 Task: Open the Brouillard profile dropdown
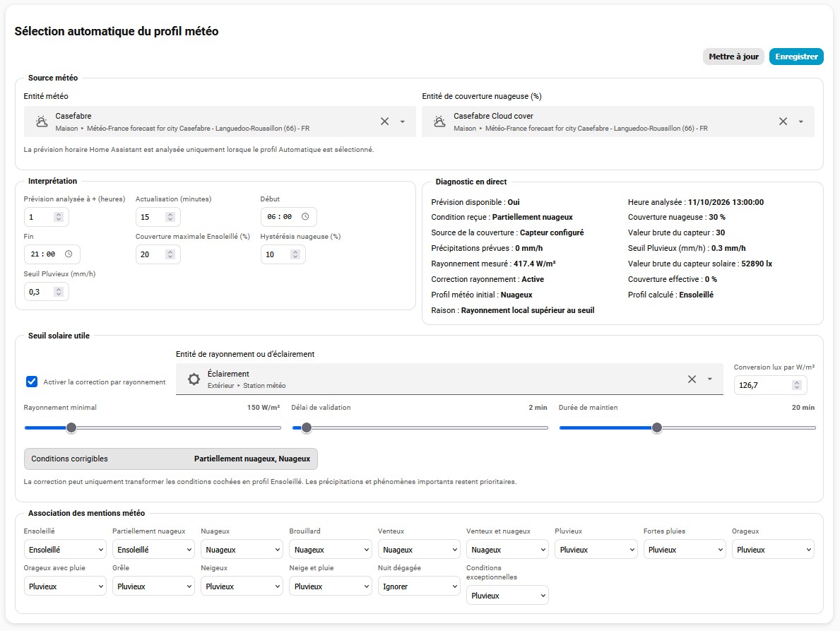click(x=330, y=550)
